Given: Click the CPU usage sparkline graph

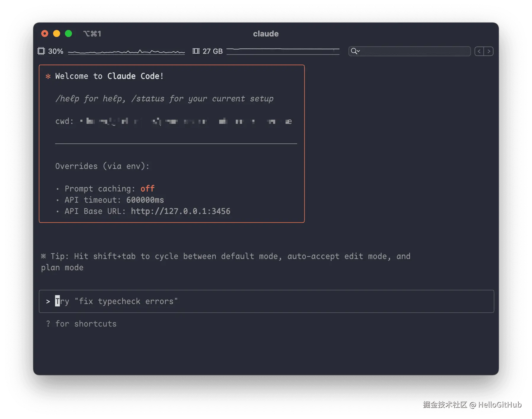Looking at the screenshot, I should [126, 52].
